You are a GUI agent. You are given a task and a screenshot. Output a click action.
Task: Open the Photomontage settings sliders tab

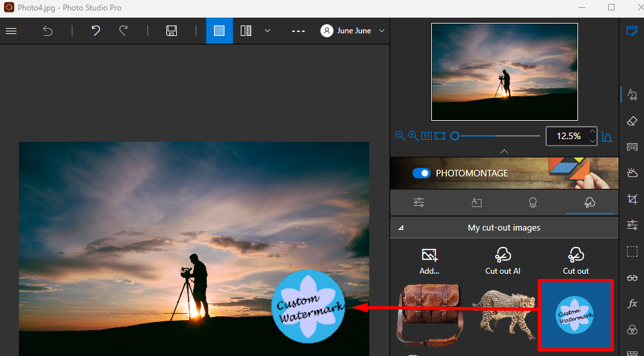(x=419, y=202)
